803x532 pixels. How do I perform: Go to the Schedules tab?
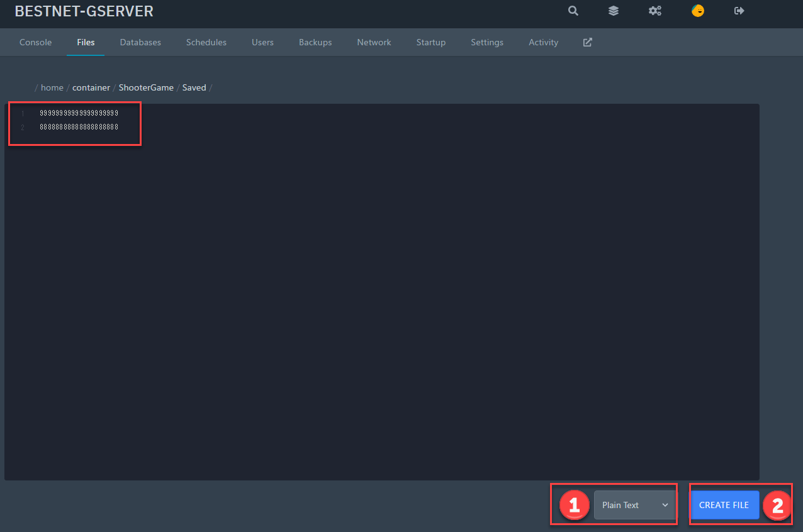point(206,42)
